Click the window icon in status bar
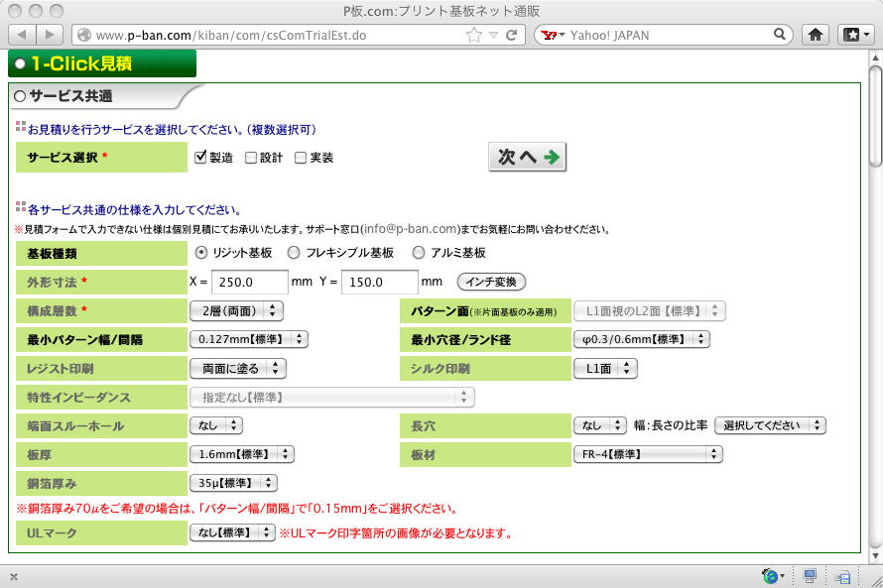The width and height of the screenshot is (883, 588). pyautogui.click(x=843, y=577)
